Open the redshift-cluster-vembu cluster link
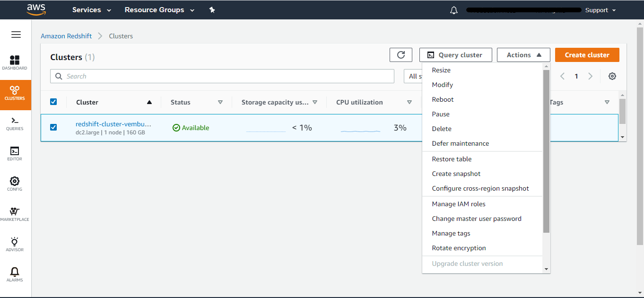 tap(113, 124)
